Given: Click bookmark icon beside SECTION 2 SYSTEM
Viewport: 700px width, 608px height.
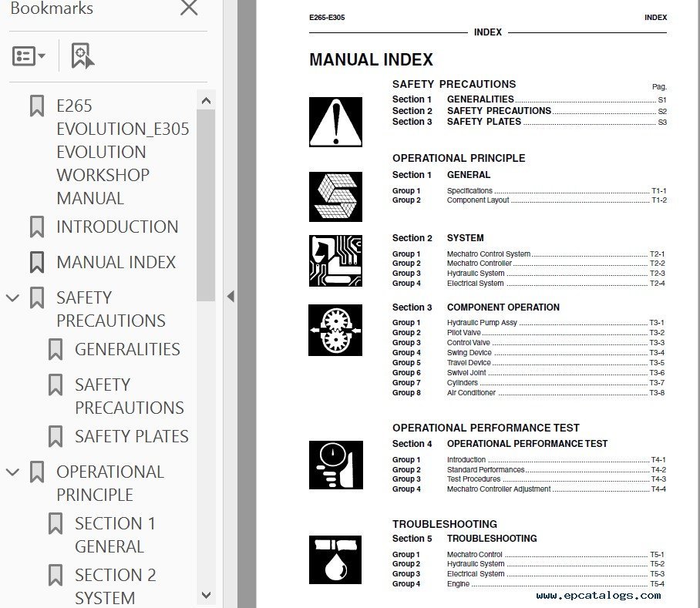Looking at the screenshot, I should 56,576.
